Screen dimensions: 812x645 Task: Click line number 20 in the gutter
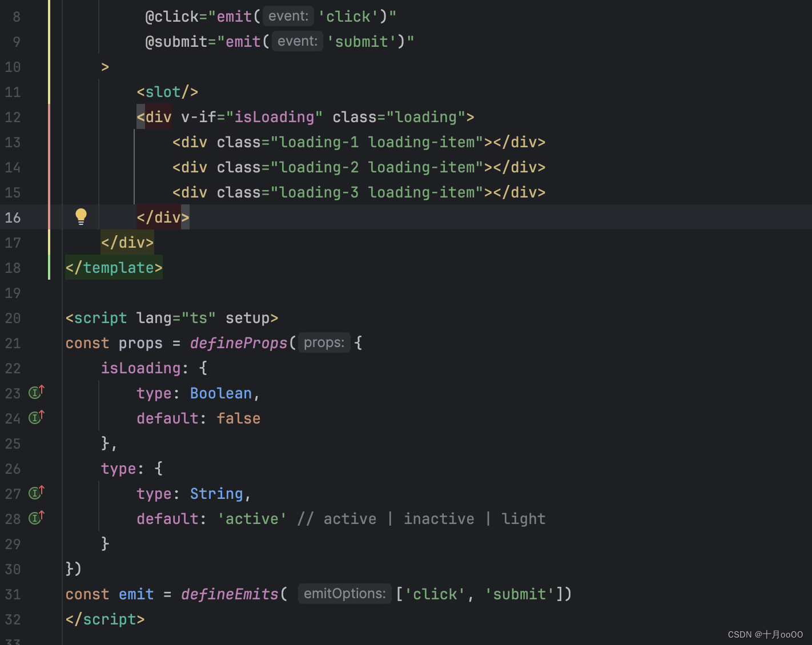[13, 318]
